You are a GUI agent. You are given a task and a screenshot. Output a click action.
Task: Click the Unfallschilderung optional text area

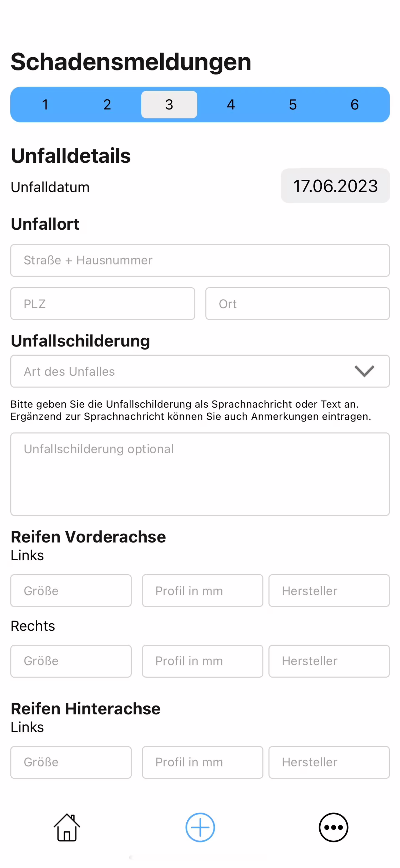coord(200,474)
